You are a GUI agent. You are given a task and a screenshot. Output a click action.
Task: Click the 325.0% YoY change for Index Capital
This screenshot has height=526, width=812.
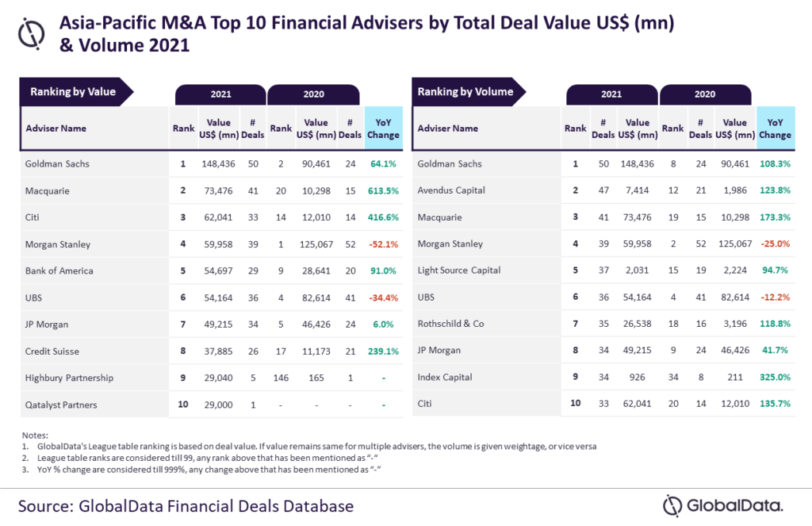click(x=774, y=378)
